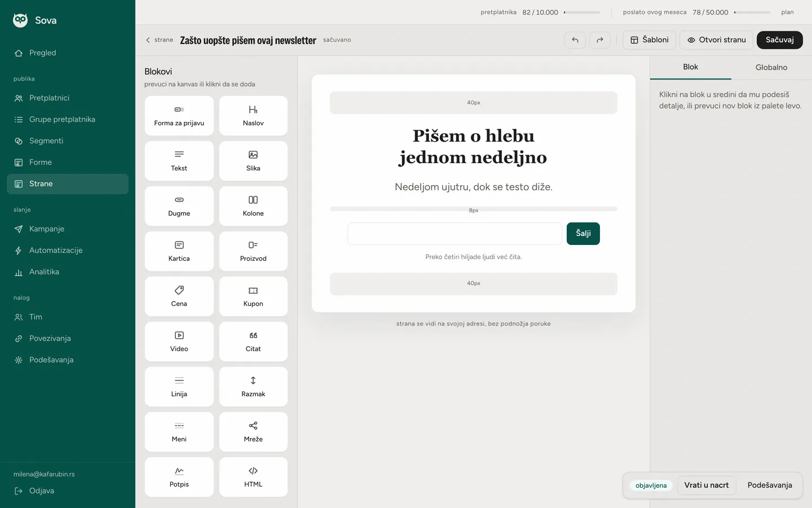Add a Dugme button block
This screenshot has height=508, width=812.
point(179,206)
